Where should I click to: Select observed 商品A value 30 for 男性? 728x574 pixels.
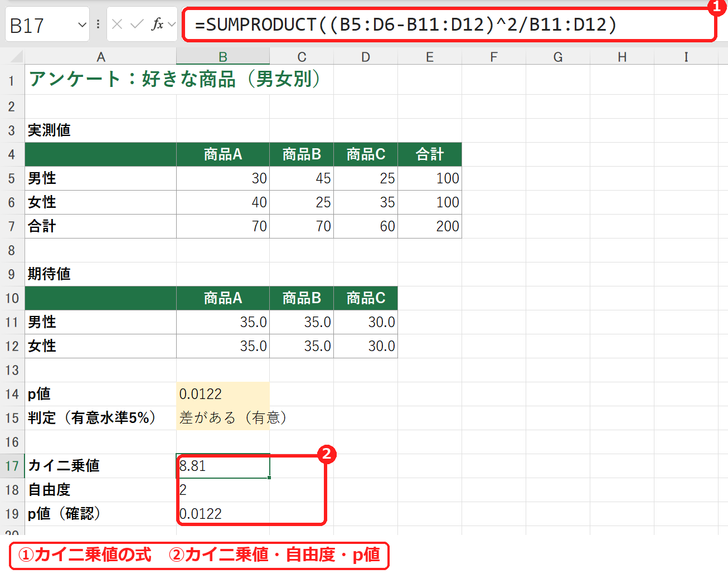pyautogui.click(x=223, y=178)
